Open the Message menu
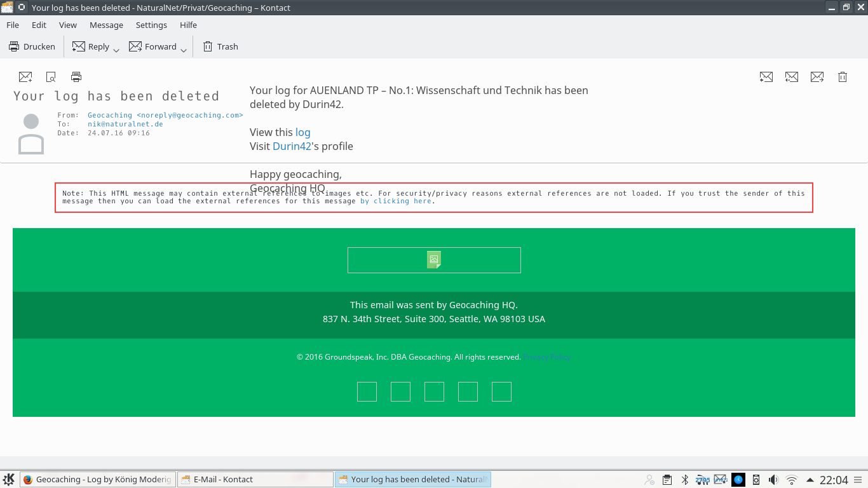The image size is (868, 488). click(106, 25)
